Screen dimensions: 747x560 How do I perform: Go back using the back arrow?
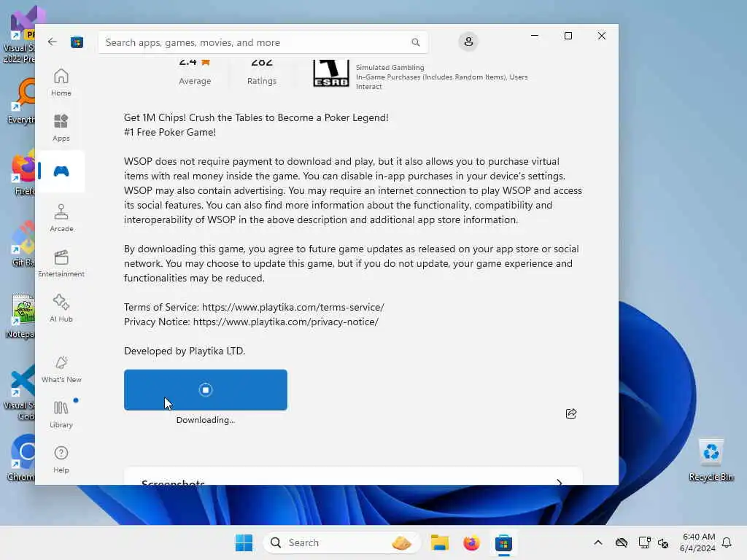[53, 42]
